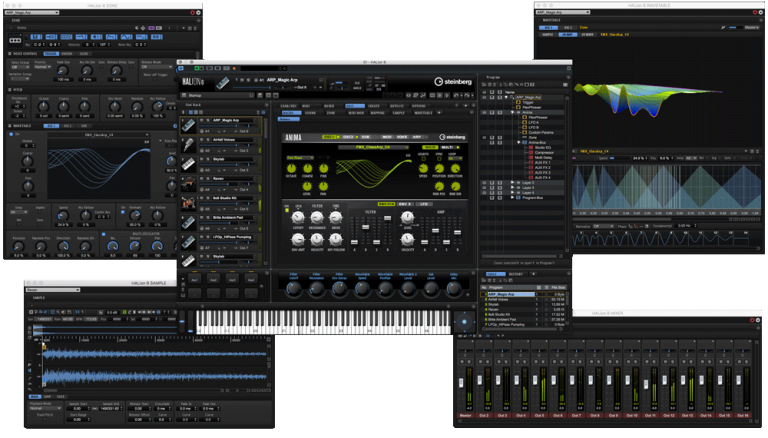Toggle the LEGATO checkbox in Anima
The image size is (768, 438).
tap(423, 159)
